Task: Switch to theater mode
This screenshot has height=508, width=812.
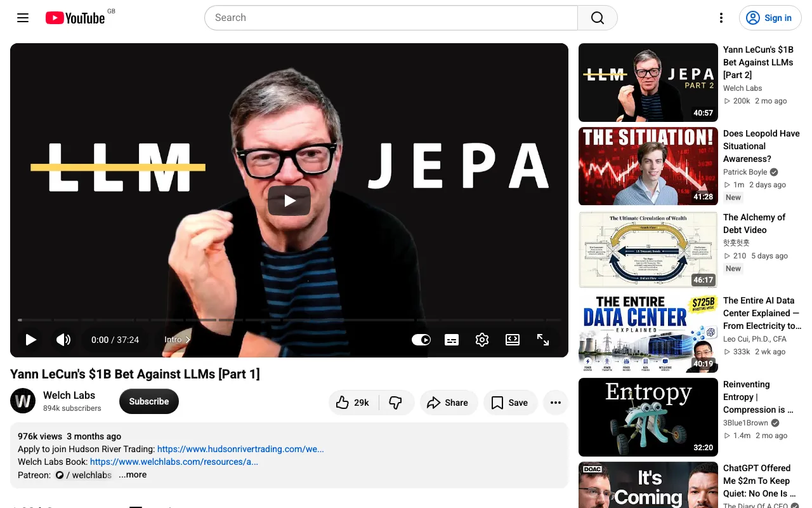Action: coord(513,340)
